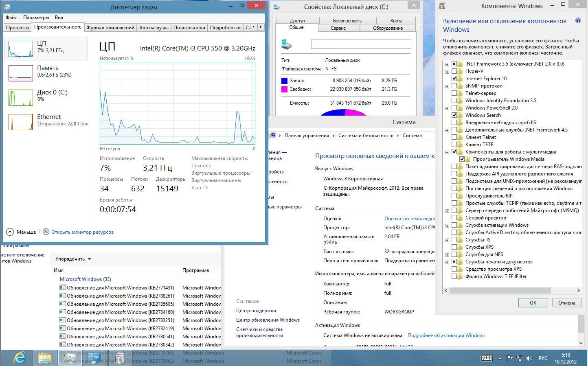Viewport: 588px width, 366px height.
Task: Select the ЦП performance graph thumbnail
Action: (x=21, y=49)
